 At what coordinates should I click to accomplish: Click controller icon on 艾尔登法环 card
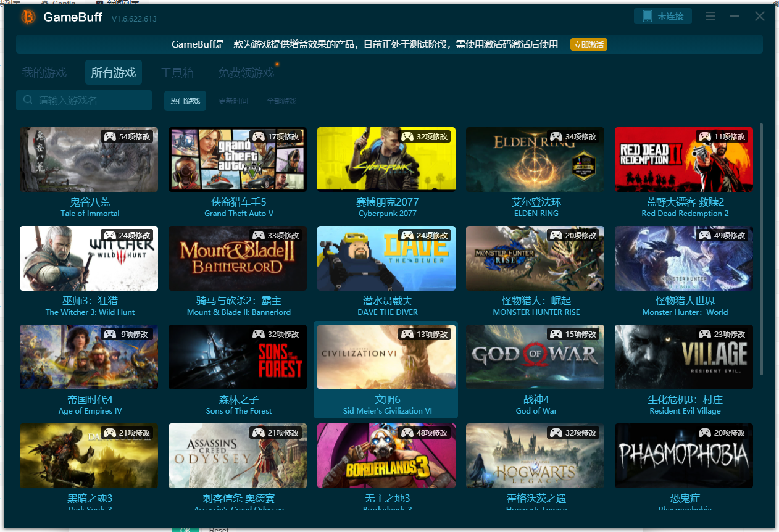[556, 136]
